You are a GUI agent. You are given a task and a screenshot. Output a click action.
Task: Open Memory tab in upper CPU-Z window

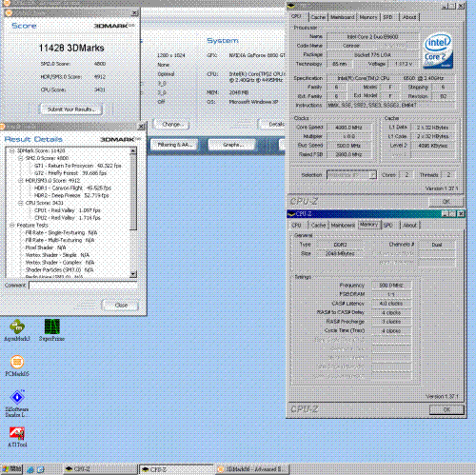pos(368,17)
